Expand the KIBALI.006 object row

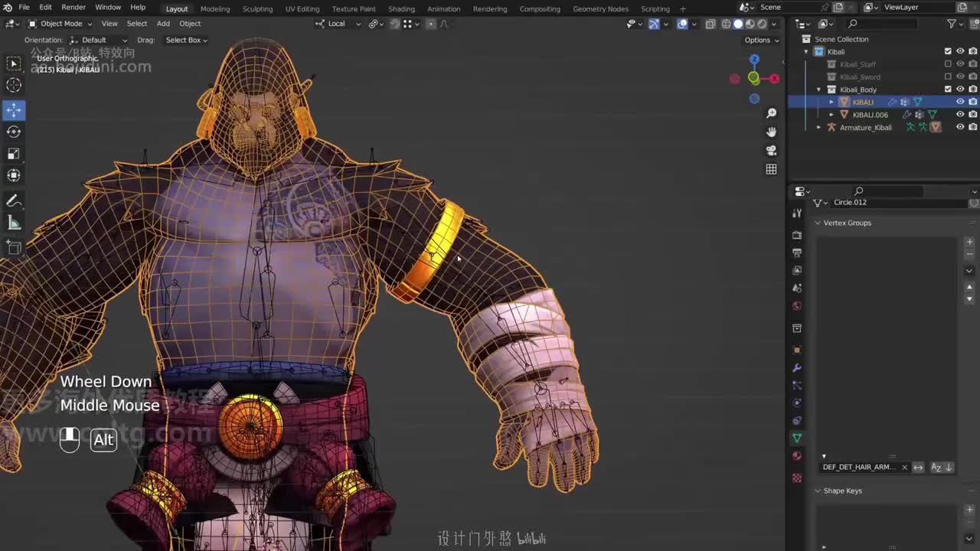coord(831,115)
